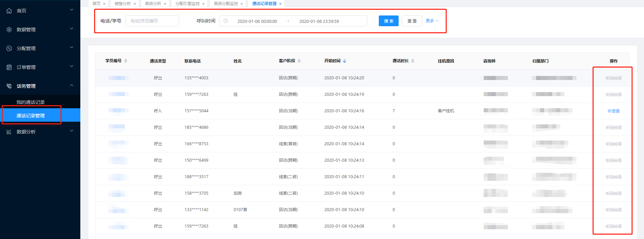Screen dimensions: 644x239
Task: Expand the 更多 filter options
Action: [432, 21]
